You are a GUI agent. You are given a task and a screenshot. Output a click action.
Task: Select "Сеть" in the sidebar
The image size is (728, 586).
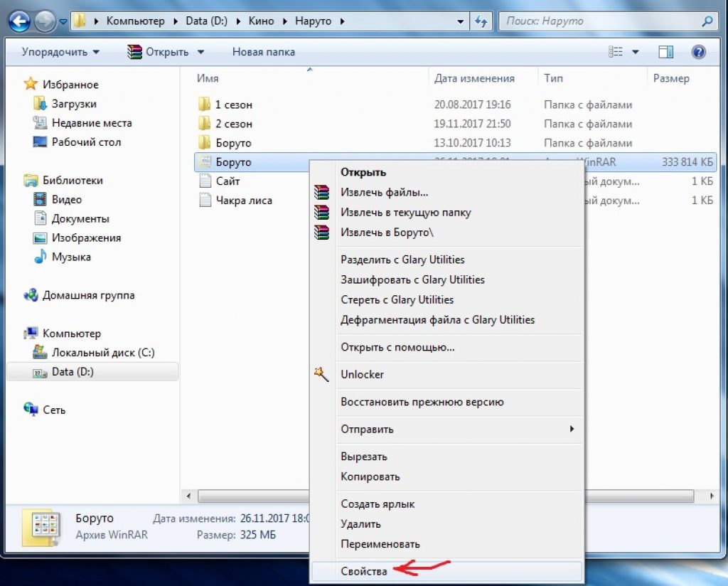[x=45, y=410]
